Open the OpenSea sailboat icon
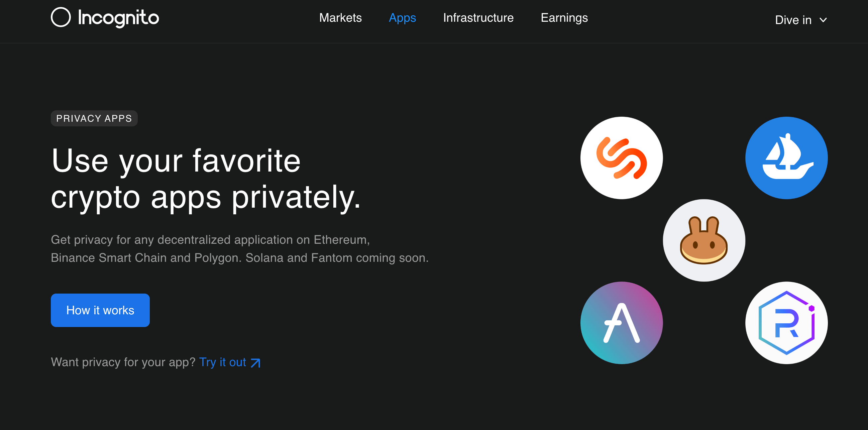Screen dimensions: 868x430 [x=786, y=158]
